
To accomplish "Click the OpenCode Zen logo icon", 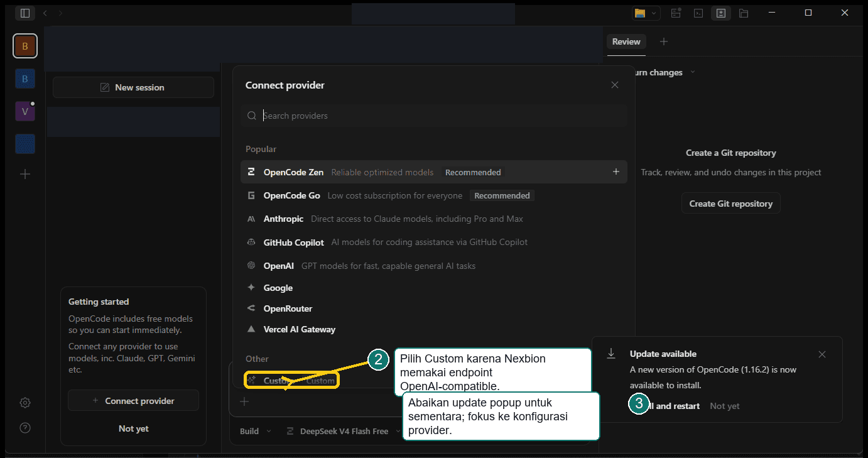I will pyautogui.click(x=251, y=172).
